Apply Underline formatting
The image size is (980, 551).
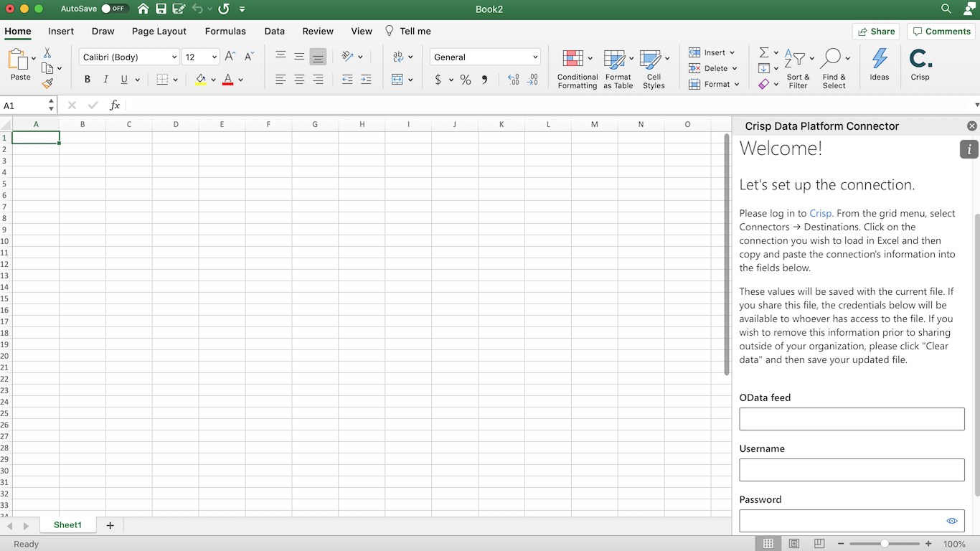point(124,80)
